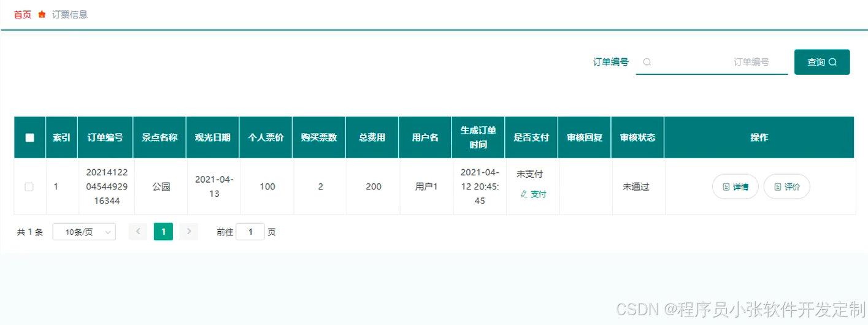The height and width of the screenshot is (325, 868).
Task: Click the 2021-04-13 sightseeing date cell
Action: pyautogui.click(x=214, y=186)
